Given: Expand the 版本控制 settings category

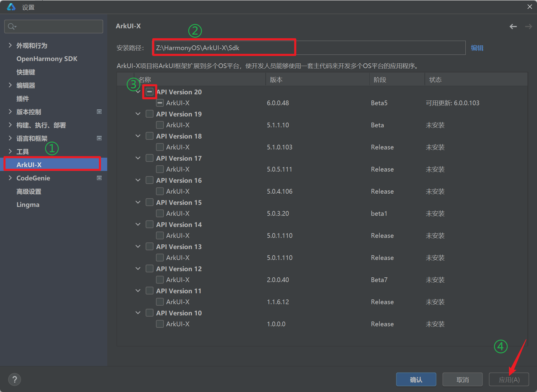Looking at the screenshot, I should (10, 112).
